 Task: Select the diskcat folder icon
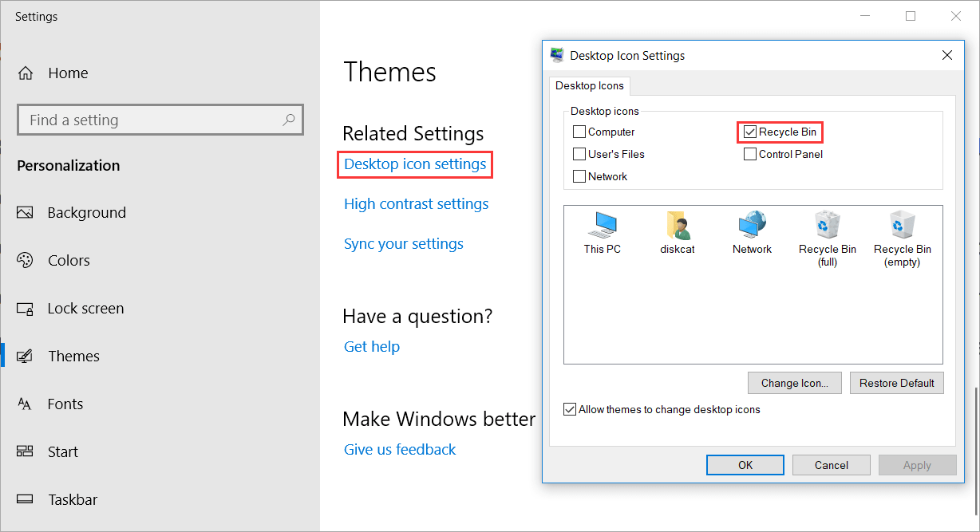(x=677, y=231)
